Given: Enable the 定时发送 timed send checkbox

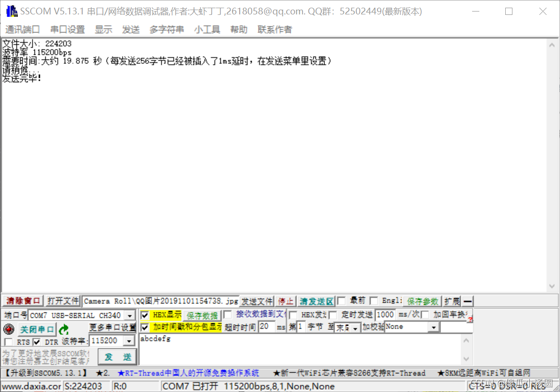Looking at the screenshot, I should pyautogui.click(x=332, y=315).
